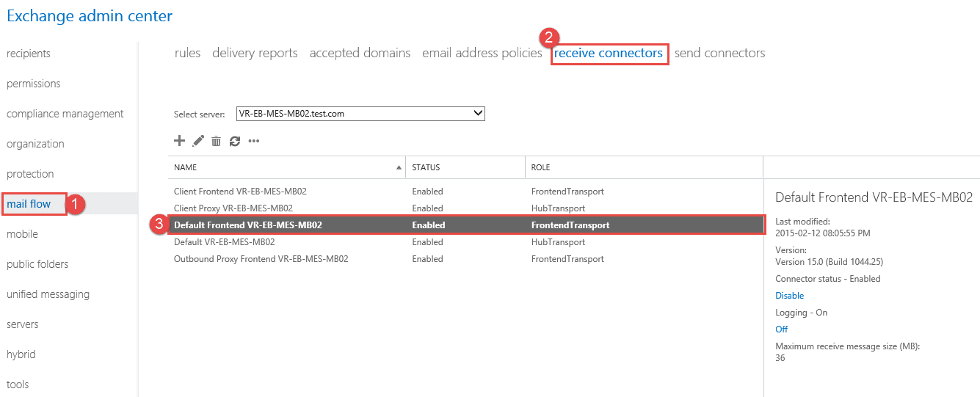Select Client Proxy VR-EB-MES-MB02 row
This screenshot has height=397, width=980.
click(x=465, y=208)
